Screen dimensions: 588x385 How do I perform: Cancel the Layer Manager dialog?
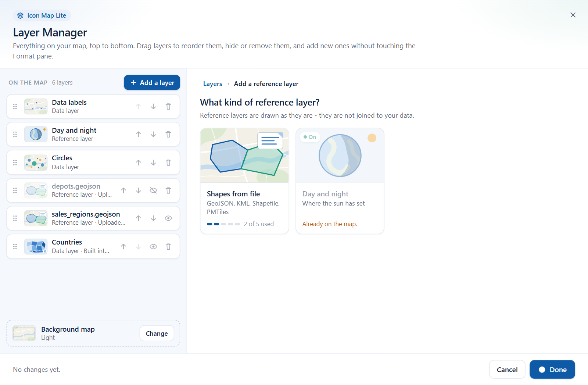(x=507, y=370)
